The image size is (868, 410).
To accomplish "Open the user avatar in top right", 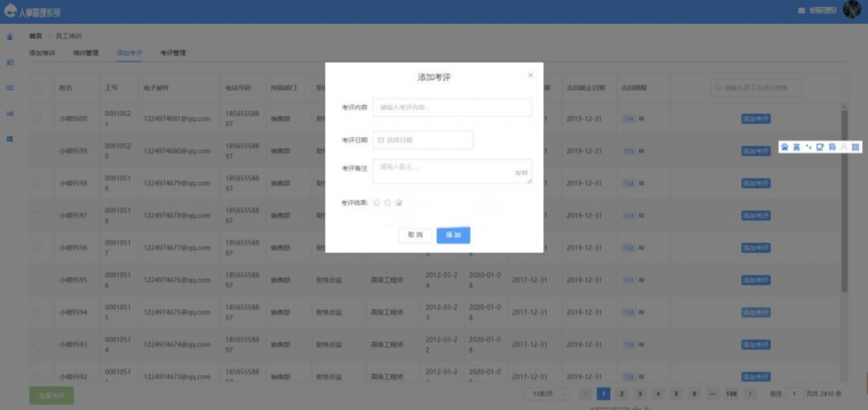I will (852, 9).
